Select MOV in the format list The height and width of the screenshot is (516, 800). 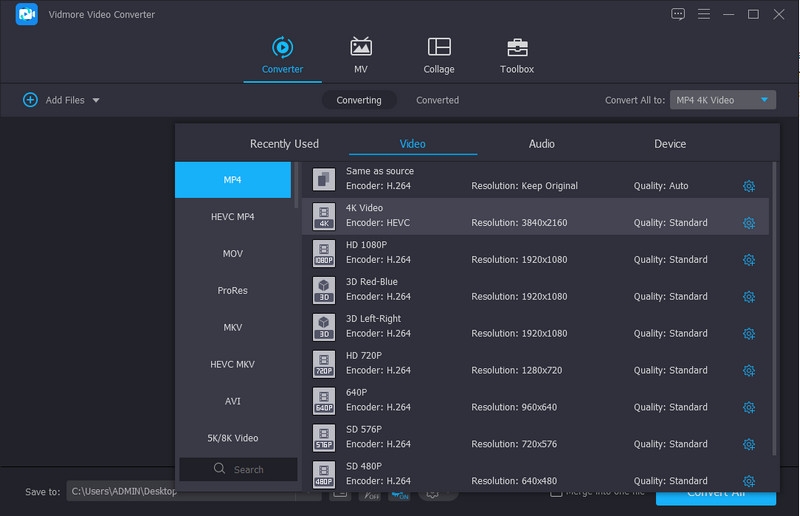[233, 254]
